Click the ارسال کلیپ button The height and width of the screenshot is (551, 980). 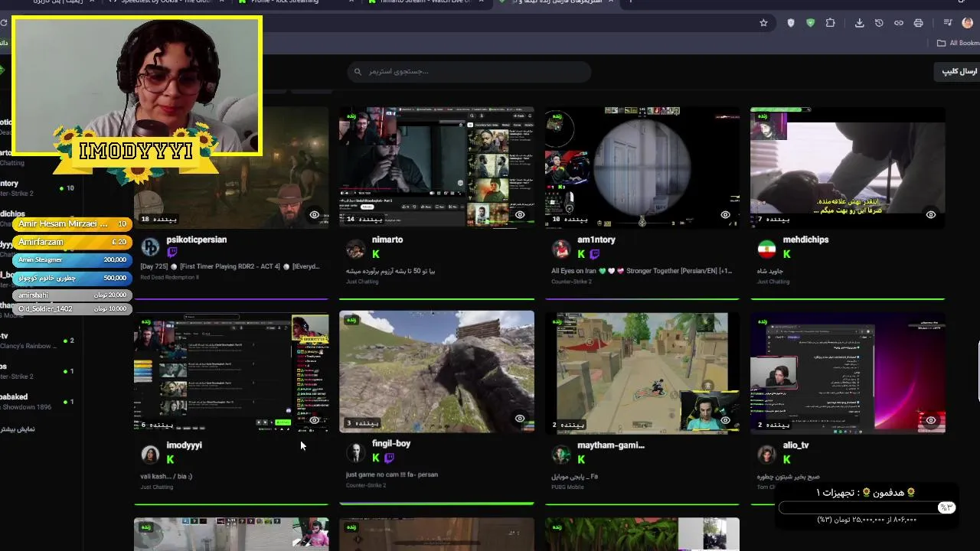(x=959, y=71)
